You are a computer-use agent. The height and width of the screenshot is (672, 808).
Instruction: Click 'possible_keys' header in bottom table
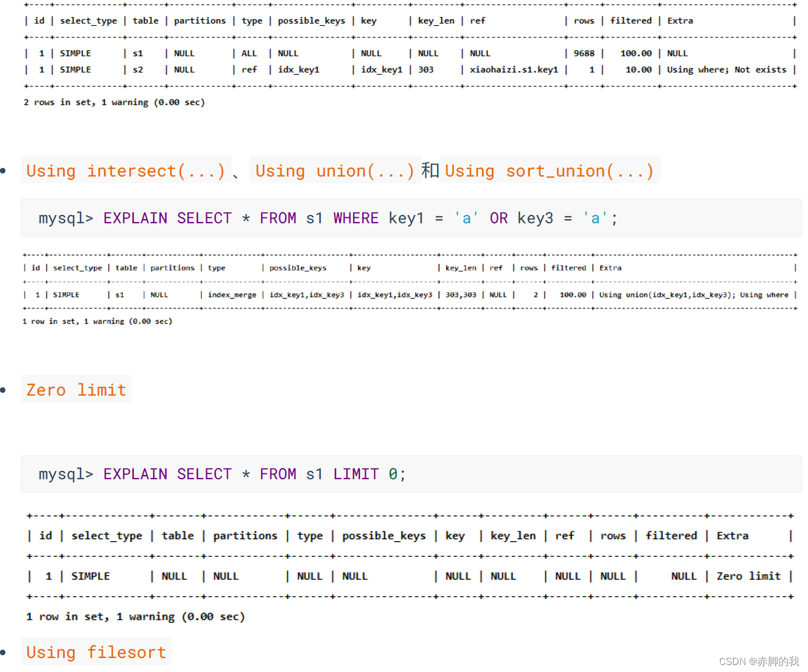(384, 536)
